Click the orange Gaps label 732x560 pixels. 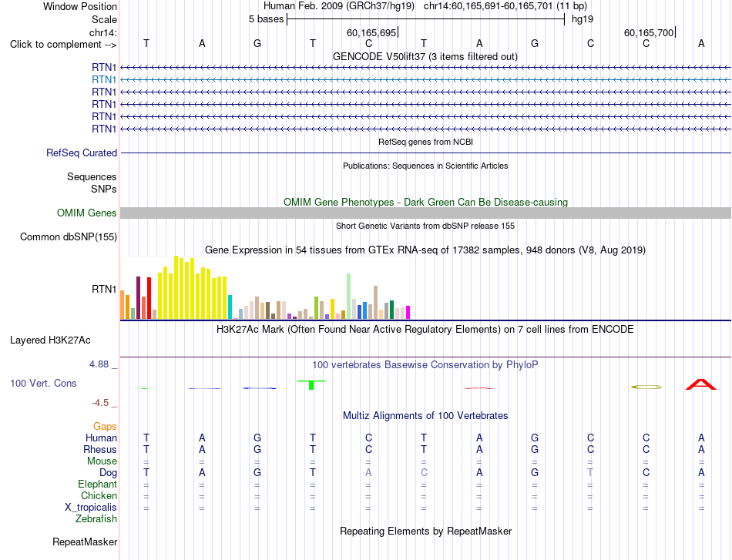tap(105, 427)
